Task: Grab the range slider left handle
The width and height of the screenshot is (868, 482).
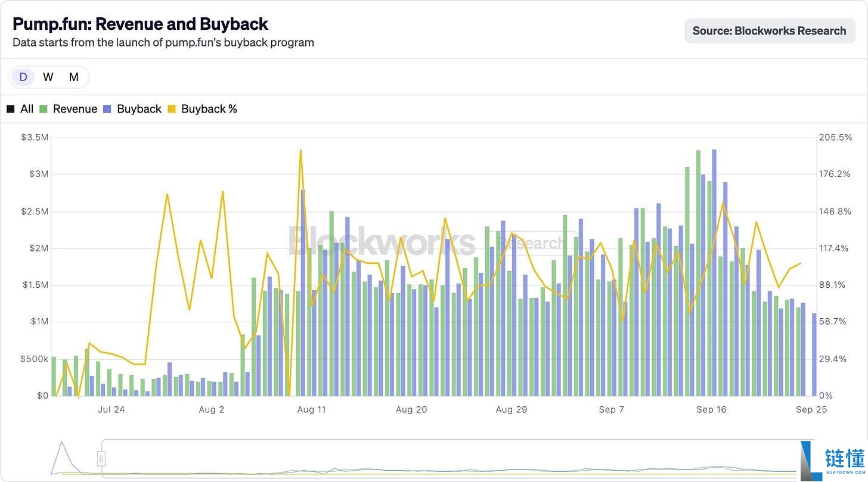Action: point(101,459)
